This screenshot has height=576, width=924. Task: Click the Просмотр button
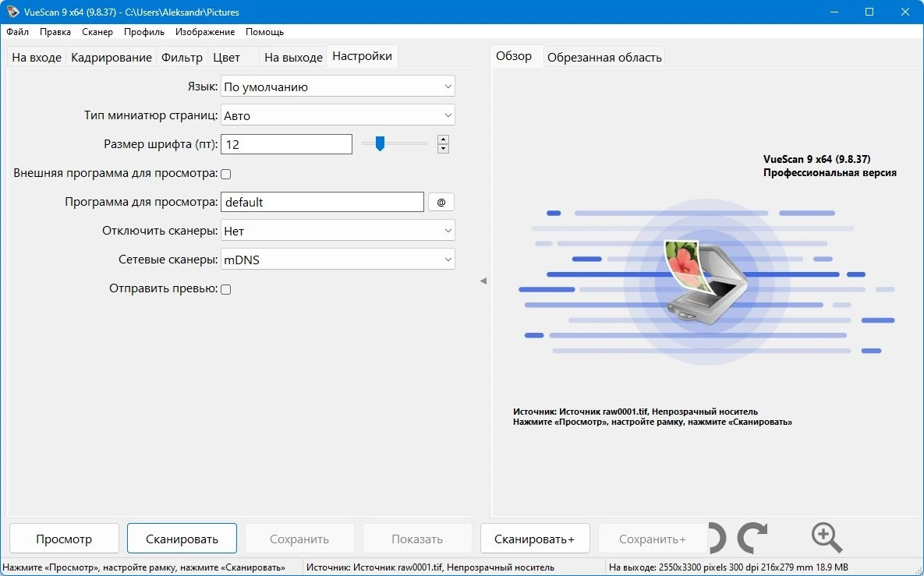click(64, 539)
